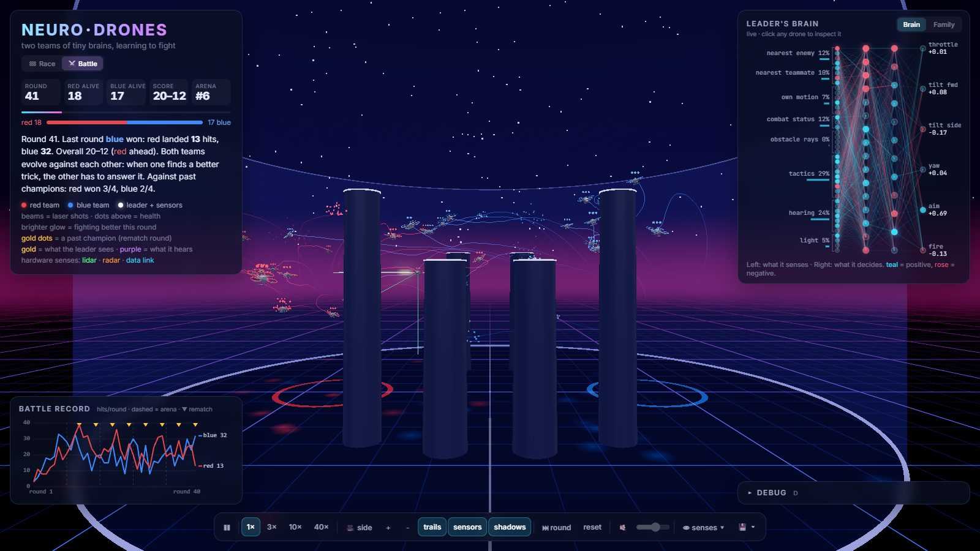The image size is (980, 551).
Task: Open the Brain tab in Leader's Brain
Action: 911,24
